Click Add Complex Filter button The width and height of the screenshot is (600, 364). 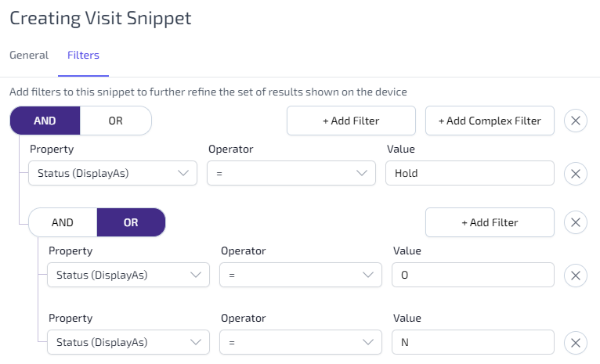click(x=490, y=121)
